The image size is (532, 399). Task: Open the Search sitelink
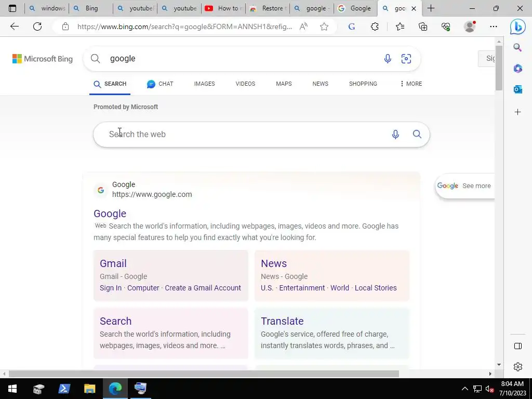(x=116, y=321)
